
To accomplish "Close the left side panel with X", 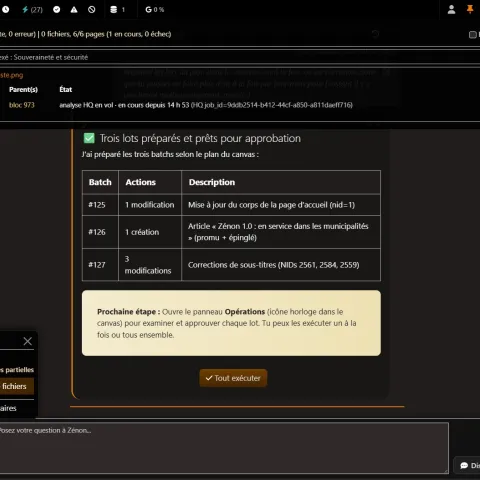I will point(28,341).
